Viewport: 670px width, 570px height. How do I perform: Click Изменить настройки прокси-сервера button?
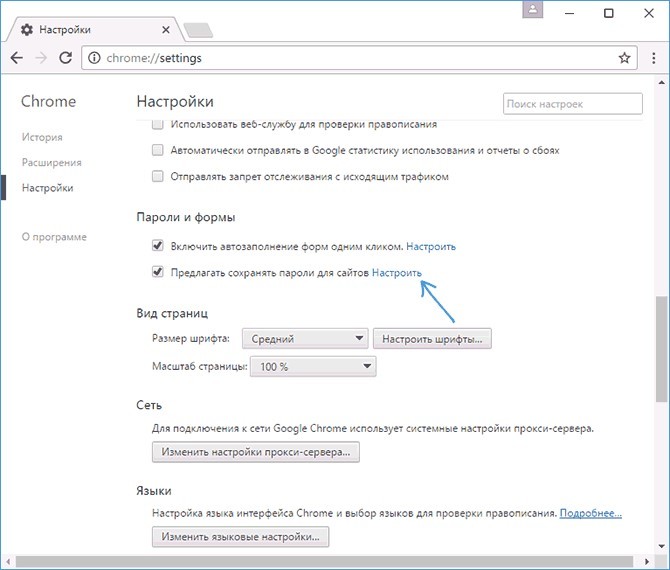[x=255, y=453]
